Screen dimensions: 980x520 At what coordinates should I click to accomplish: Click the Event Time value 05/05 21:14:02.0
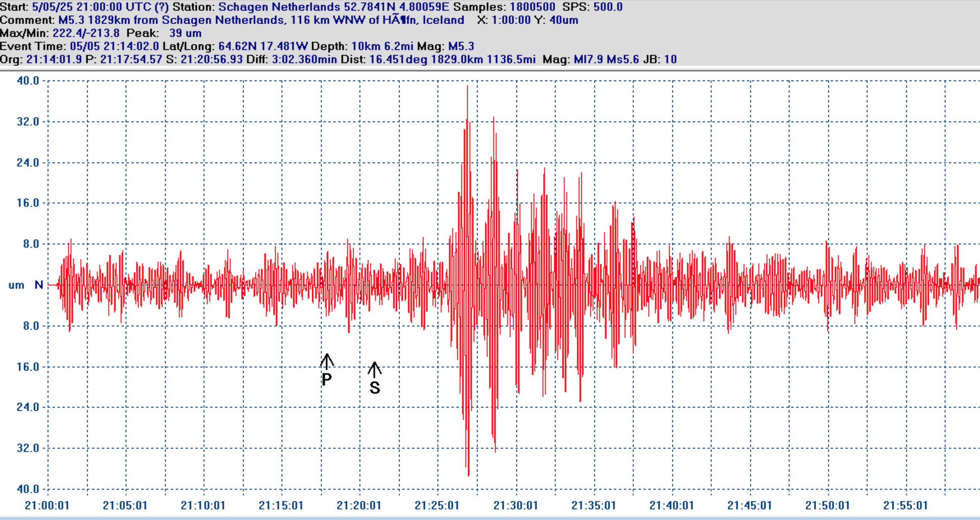tap(114, 46)
